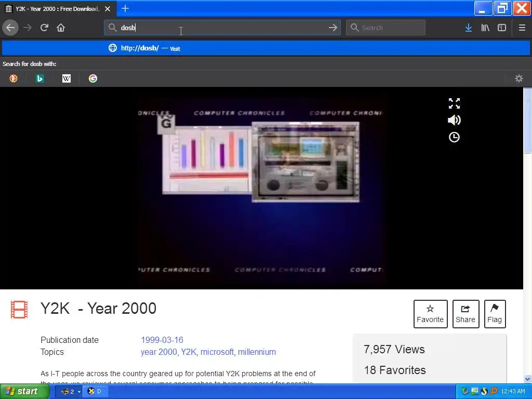
Task: Click the magnifier tray icon
Action: 494,392
